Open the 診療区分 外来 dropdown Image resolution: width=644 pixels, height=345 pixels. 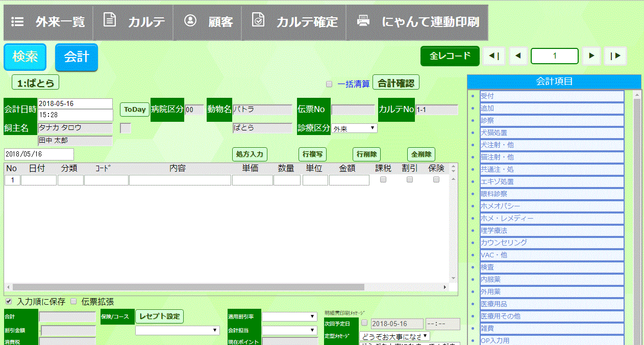354,128
